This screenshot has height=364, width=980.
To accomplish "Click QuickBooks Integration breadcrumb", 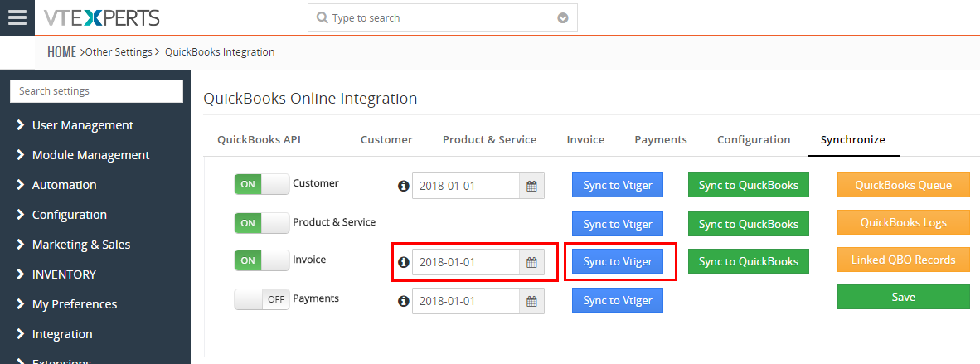I will click(220, 52).
